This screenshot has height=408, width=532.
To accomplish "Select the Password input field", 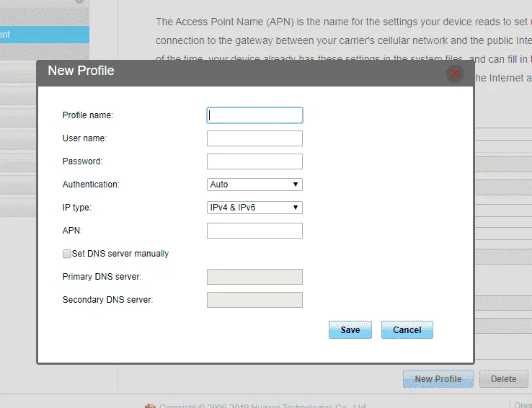I will pos(254,161).
